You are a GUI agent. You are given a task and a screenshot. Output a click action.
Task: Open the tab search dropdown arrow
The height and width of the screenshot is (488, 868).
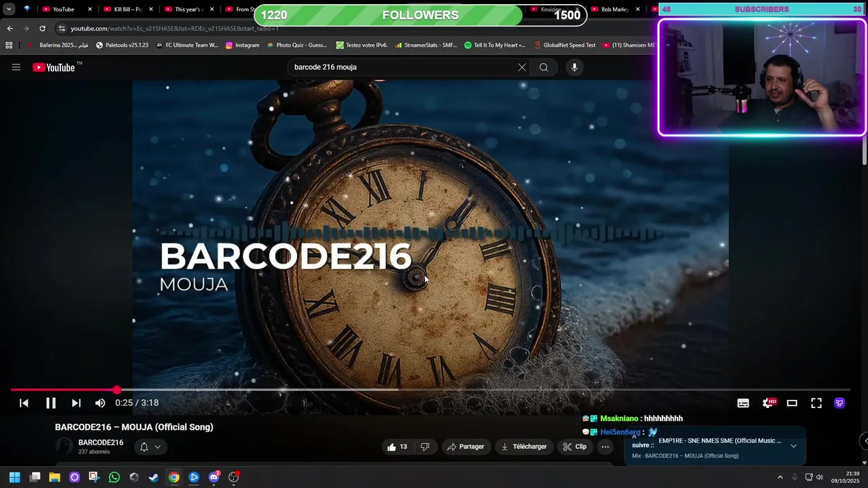click(x=9, y=9)
